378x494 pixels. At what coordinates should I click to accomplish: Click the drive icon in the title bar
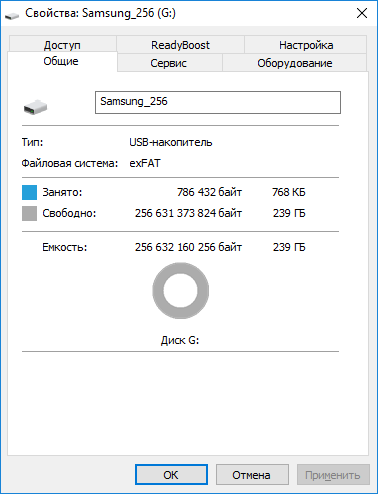12,15
